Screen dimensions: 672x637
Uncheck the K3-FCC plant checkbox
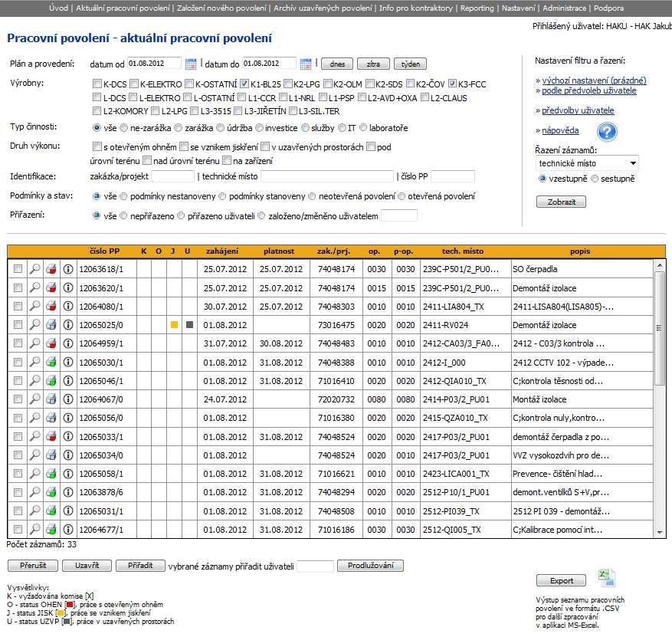pos(452,84)
